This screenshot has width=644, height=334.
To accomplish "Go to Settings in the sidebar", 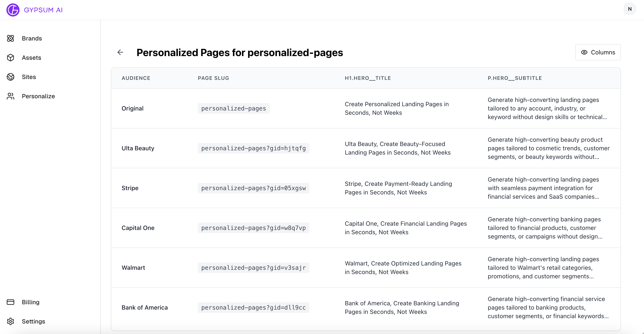I will click(x=33, y=321).
